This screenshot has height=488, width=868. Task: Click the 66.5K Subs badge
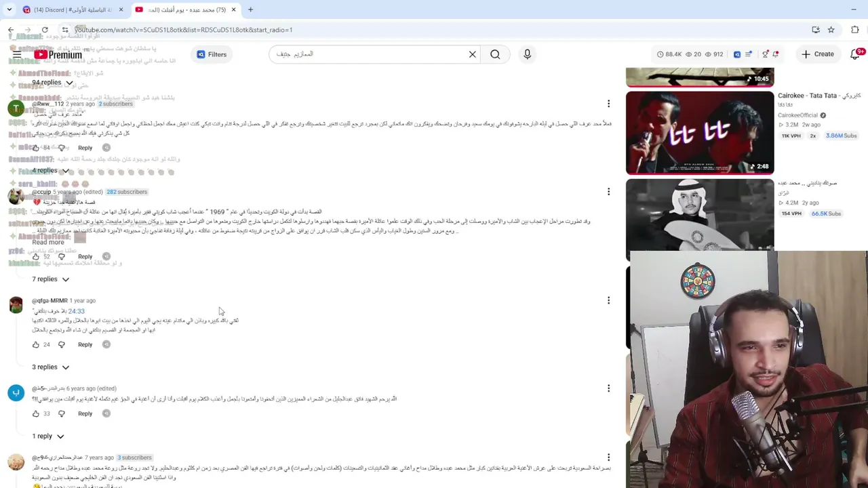[x=827, y=213]
